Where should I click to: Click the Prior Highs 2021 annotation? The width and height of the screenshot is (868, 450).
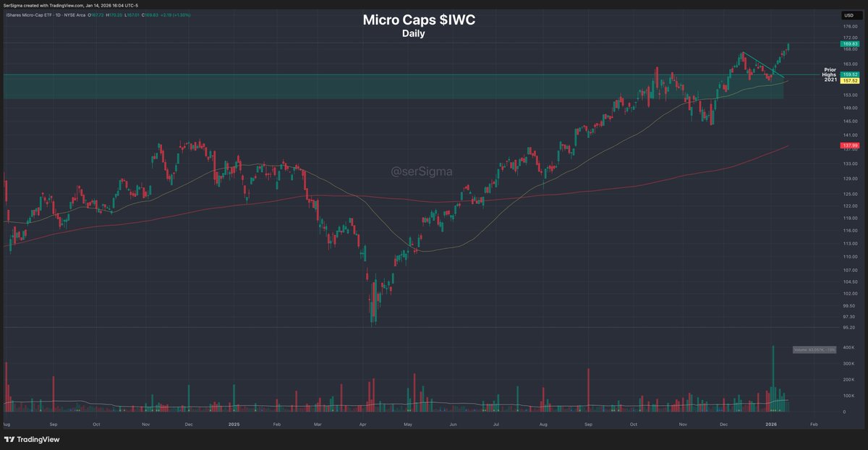point(830,75)
